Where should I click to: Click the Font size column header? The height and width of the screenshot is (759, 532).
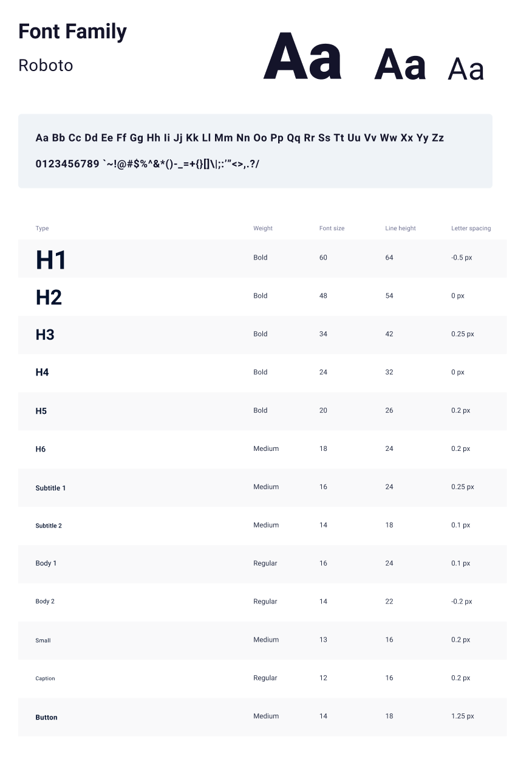(332, 228)
